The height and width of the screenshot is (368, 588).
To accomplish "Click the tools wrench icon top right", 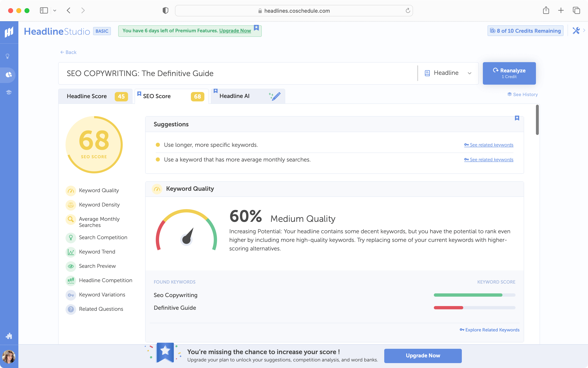I will coord(576,31).
